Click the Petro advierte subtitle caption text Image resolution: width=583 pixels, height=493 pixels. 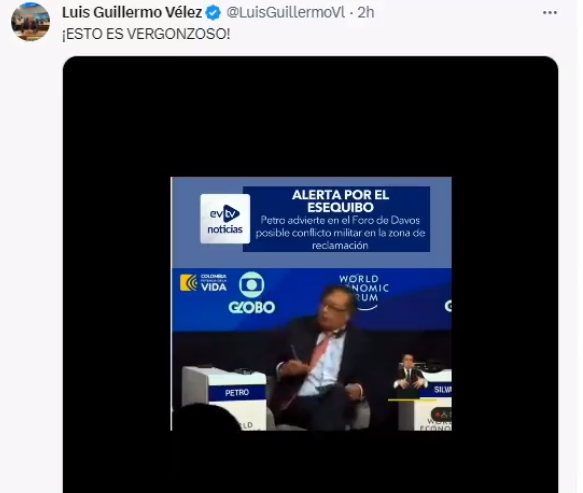point(340,233)
